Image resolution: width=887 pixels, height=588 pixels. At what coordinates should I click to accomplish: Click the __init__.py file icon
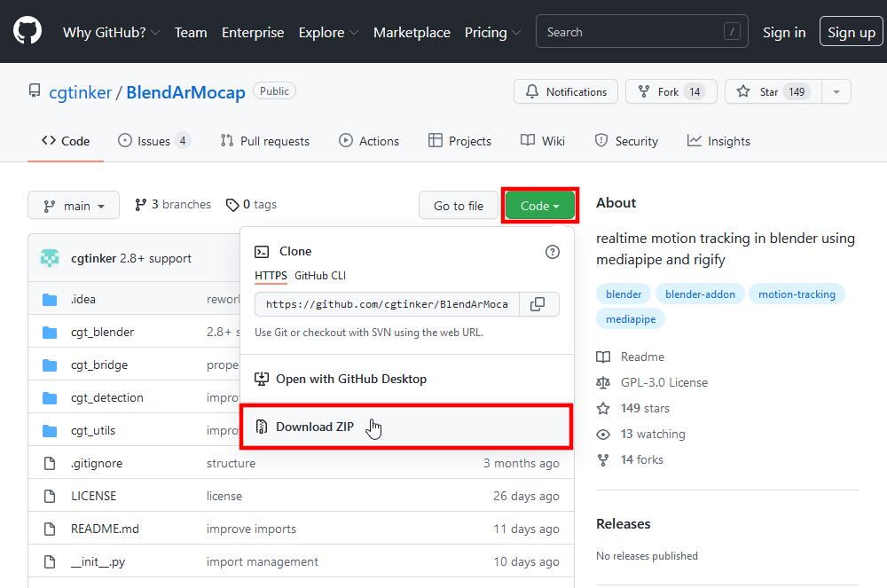coord(50,561)
